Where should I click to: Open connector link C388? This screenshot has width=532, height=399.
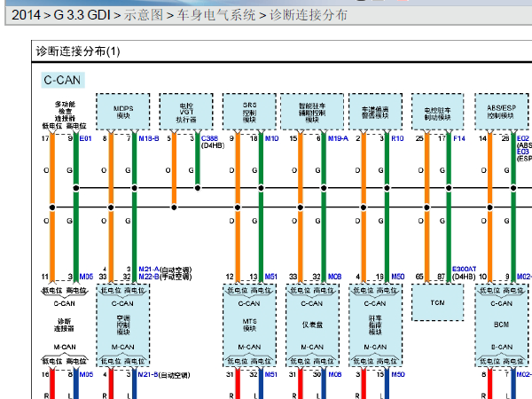209,138
